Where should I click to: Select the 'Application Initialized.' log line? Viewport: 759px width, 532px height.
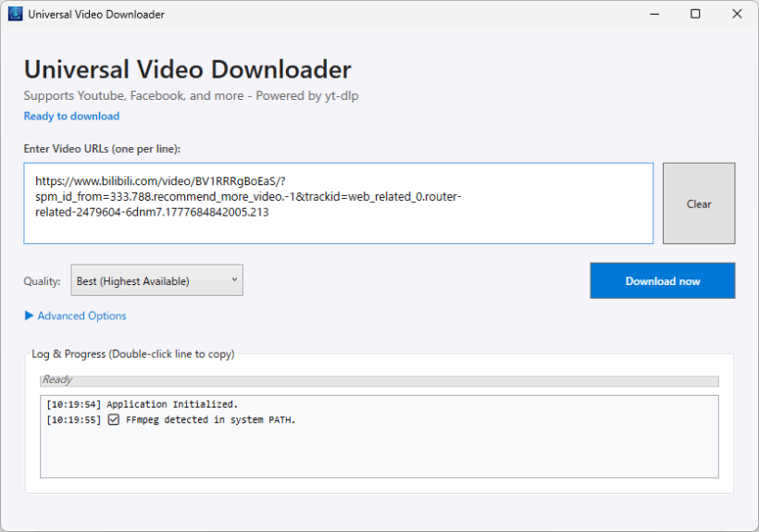(x=142, y=404)
